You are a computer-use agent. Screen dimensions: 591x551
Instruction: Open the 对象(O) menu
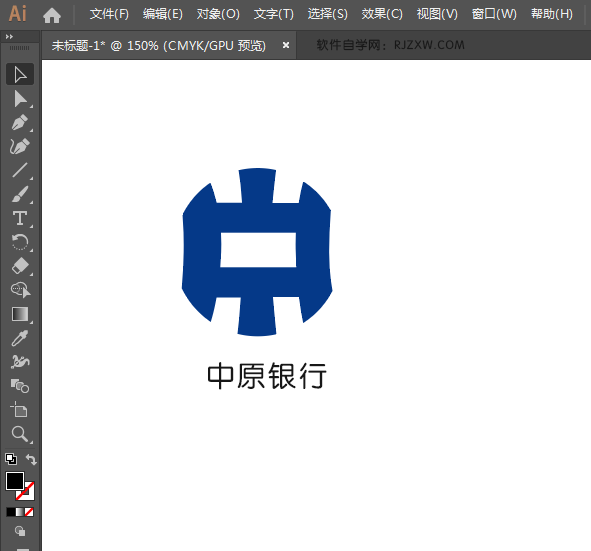click(218, 14)
